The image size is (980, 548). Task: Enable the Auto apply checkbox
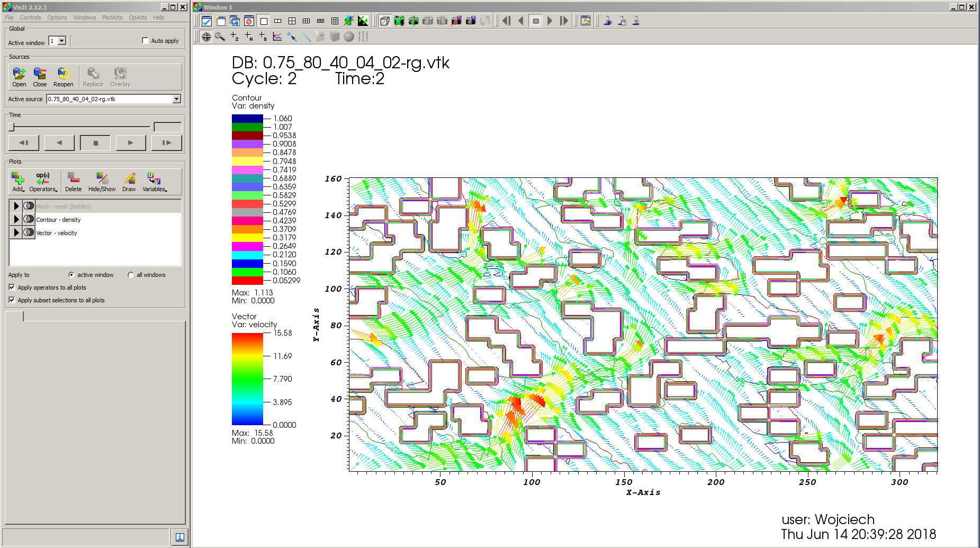coord(145,41)
